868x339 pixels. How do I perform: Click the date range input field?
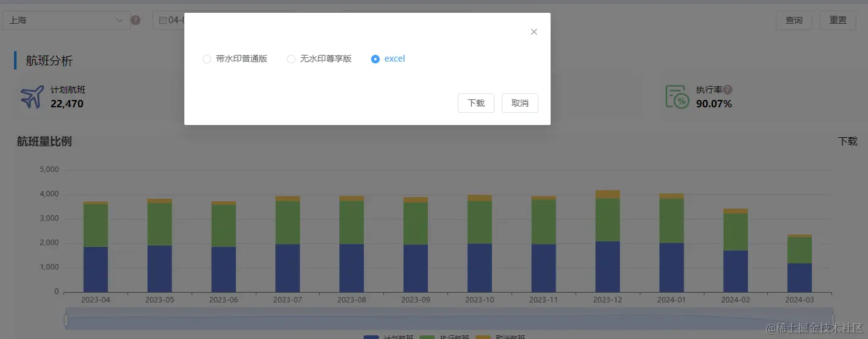(168, 20)
